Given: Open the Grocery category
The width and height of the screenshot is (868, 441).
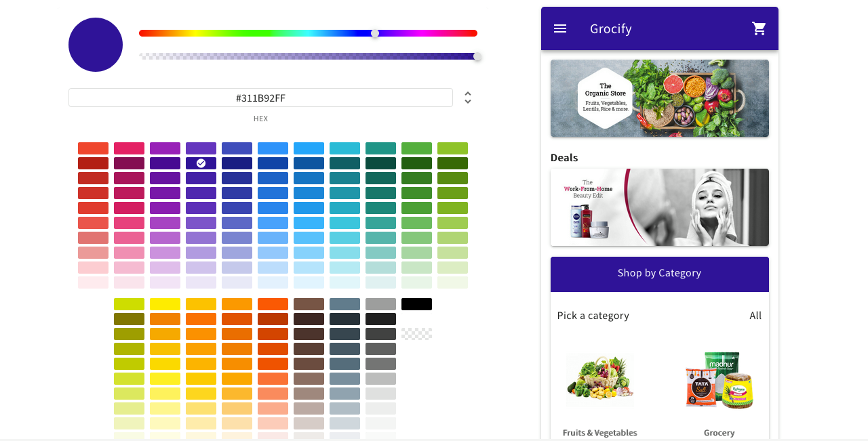Looking at the screenshot, I should pyautogui.click(x=719, y=379).
